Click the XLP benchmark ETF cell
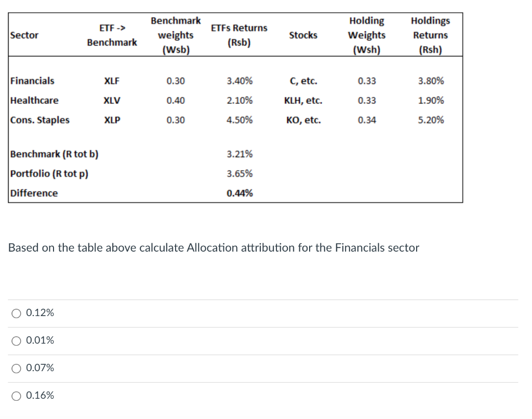 click(112, 120)
